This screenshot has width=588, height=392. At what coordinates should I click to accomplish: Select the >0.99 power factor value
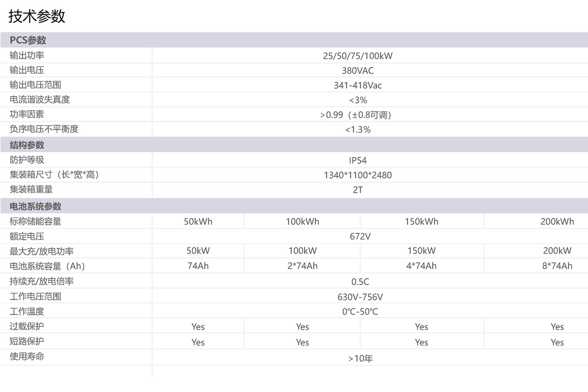point(356,115)
